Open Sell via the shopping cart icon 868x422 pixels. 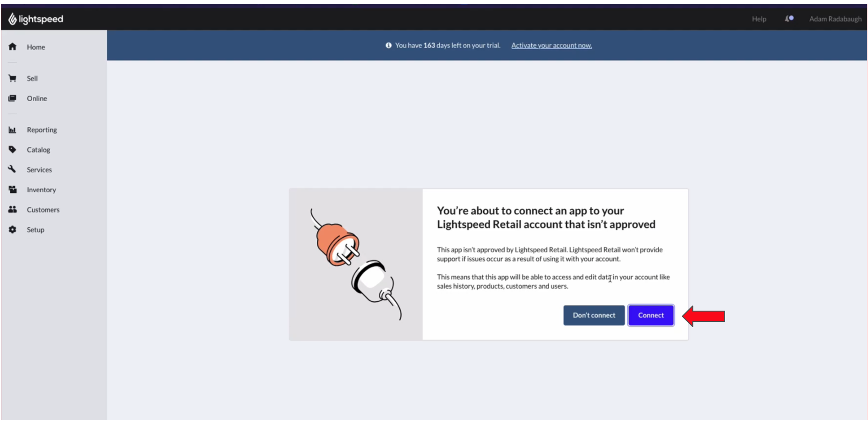pos(13,78)
